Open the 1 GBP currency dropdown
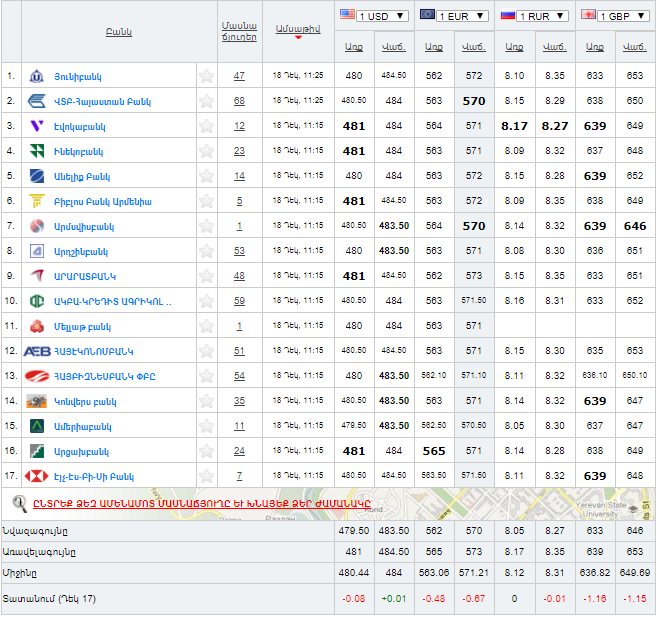This screenshot has height=617, width=656. (x=623, y=16)
